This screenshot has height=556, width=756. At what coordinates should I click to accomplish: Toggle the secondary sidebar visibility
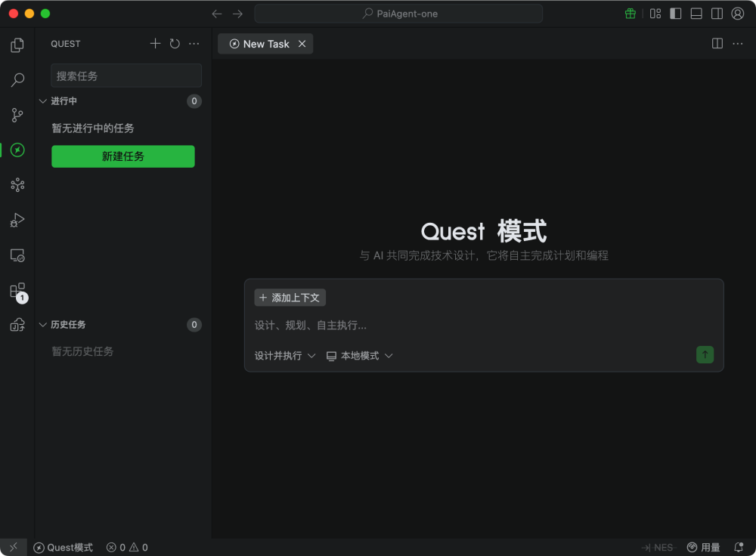pos(715,13)
